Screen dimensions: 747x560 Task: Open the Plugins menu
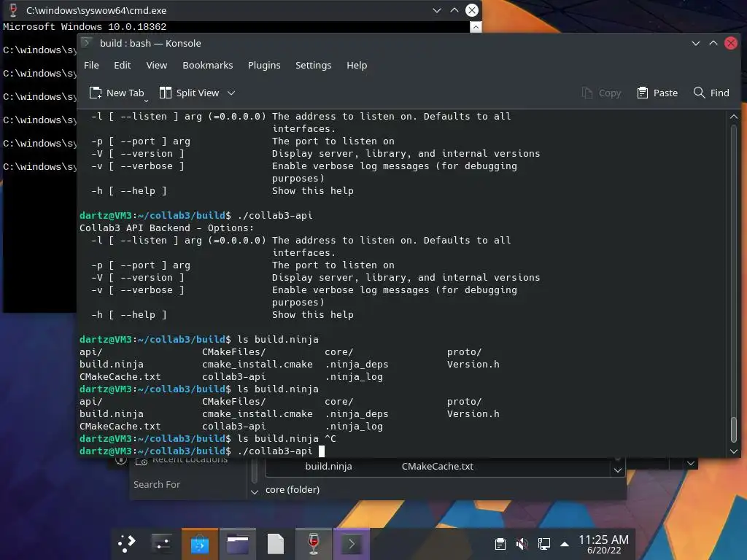pyautogui.click(x=264, y=65)
